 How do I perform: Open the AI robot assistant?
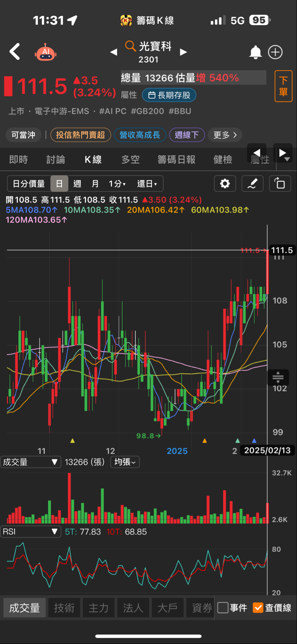coord(45,52)
